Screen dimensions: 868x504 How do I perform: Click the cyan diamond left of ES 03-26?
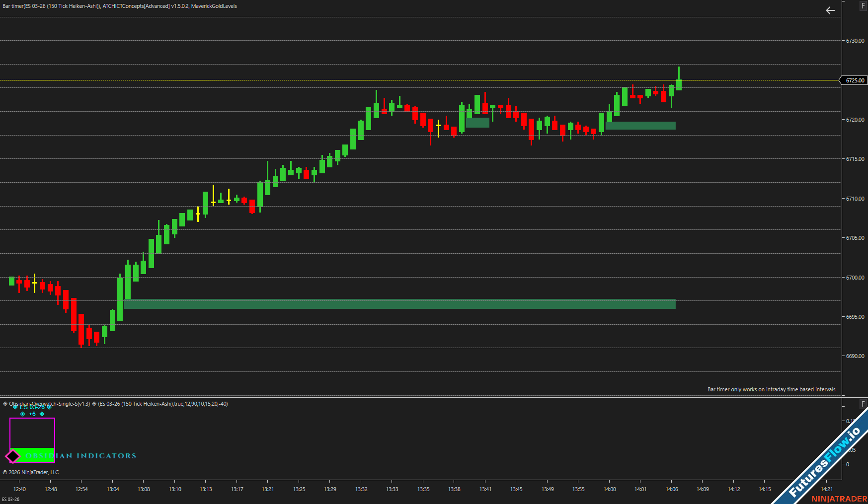coord(15,407)
